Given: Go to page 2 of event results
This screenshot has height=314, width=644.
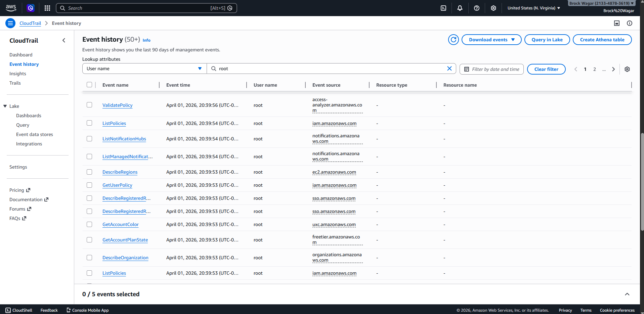Looking at the screenshot, I should (x=595, y=69).
